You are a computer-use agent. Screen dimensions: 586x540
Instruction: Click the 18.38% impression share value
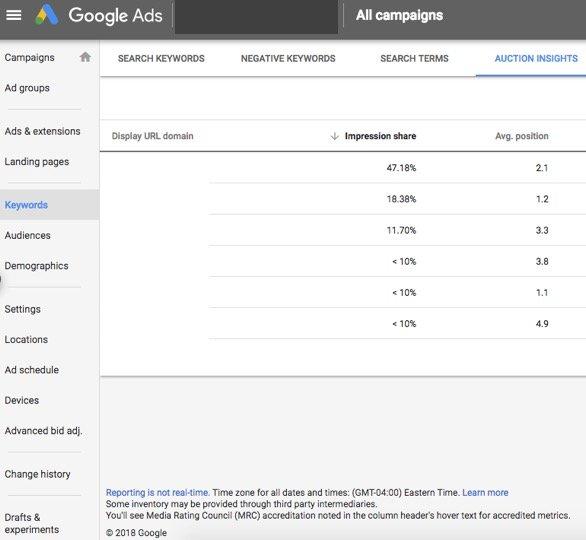(x=401, y=199)
